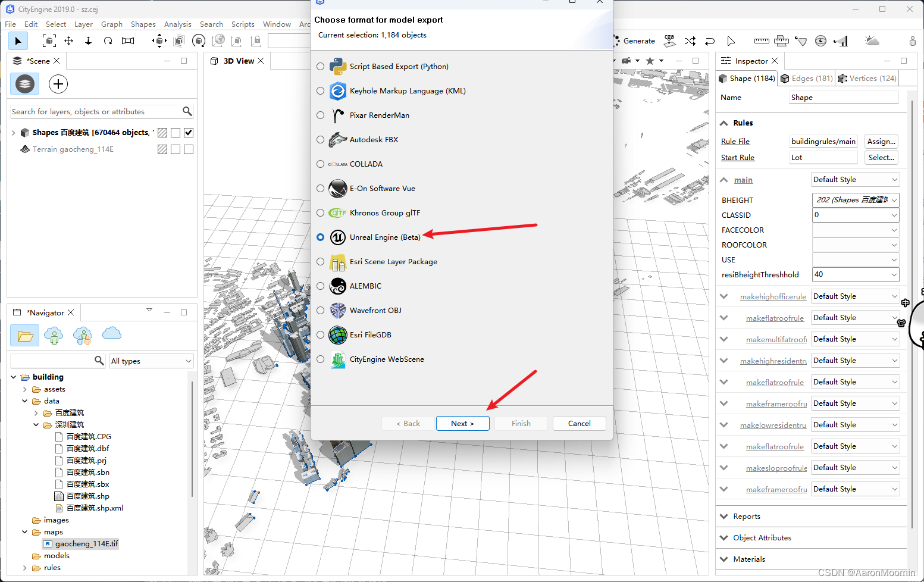Open the All types filter dropdown
Screen dimensions: 924x582
click(x=152, y=361)
